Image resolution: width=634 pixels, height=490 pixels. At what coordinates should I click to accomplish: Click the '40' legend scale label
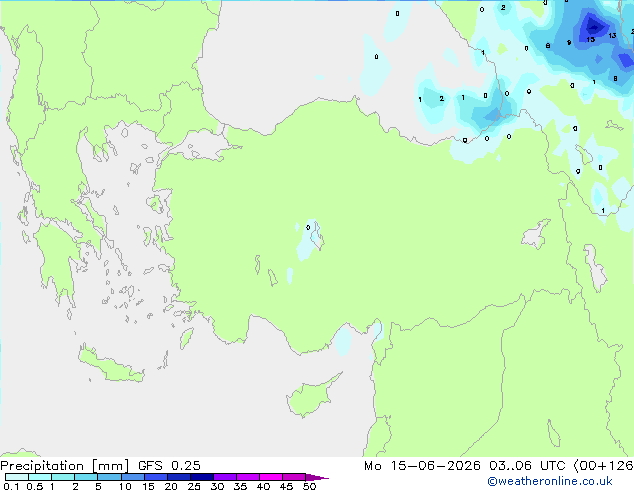(x=264, y=486)
